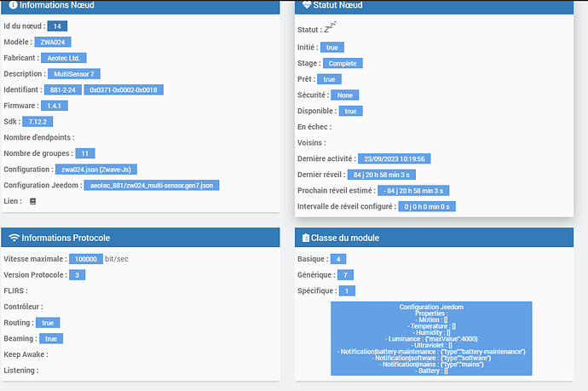Click the model badge ZWA024
Screen dimensions: 588x391
click(x=53, y=42)
